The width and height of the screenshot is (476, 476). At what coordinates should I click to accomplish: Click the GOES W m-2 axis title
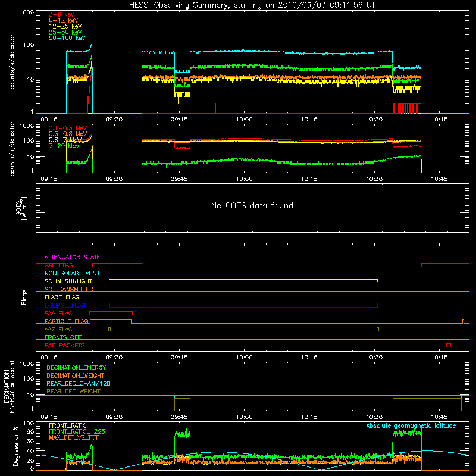tap(21, 208)
